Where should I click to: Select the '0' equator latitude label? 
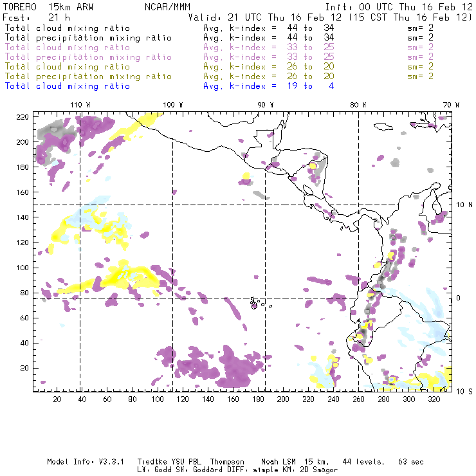(x=459, y=298)
